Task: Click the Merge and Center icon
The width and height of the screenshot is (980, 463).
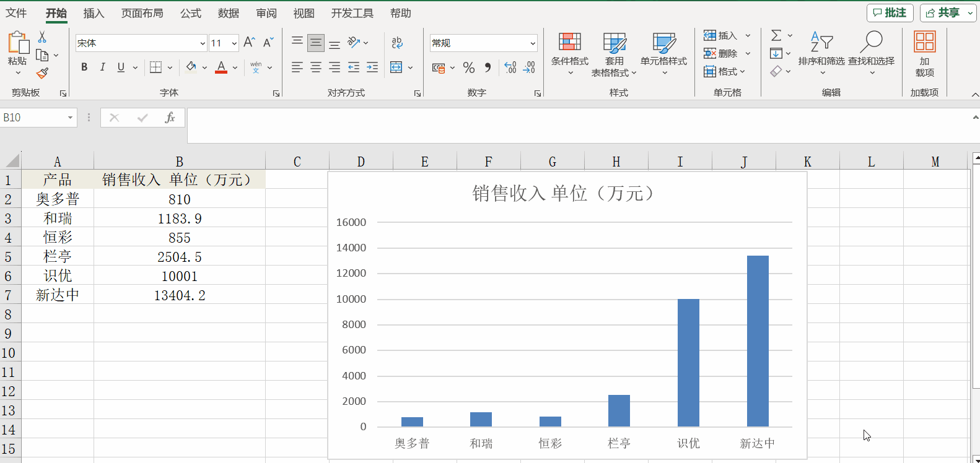Action: [x=396, y=67]
